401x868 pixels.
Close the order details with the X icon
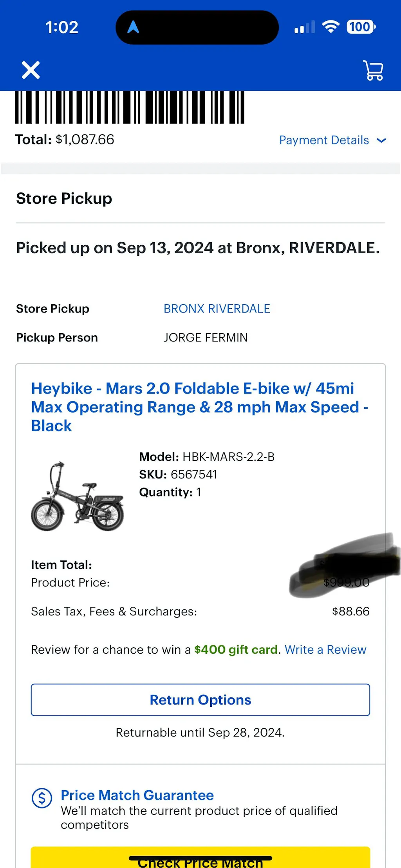pyautogui.click(x=31, y=70)
